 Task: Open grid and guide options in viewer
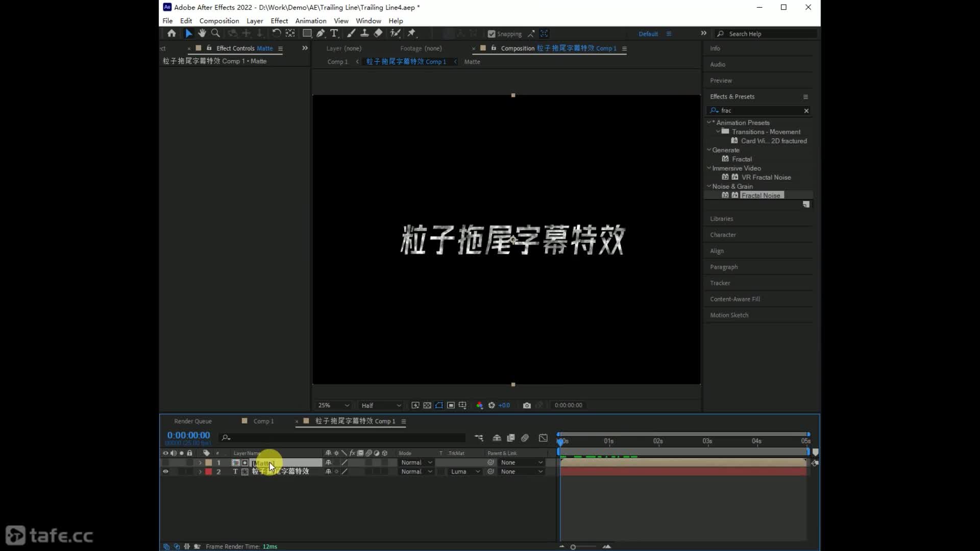tap(462, 405)
